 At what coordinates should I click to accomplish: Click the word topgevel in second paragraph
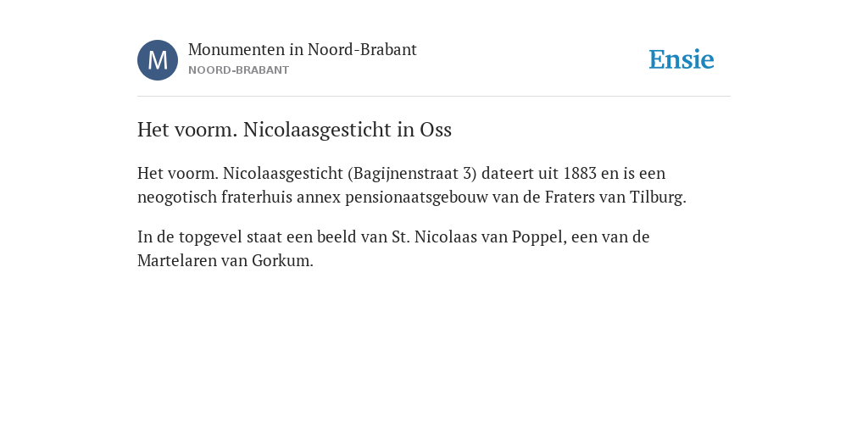[211, 237]
